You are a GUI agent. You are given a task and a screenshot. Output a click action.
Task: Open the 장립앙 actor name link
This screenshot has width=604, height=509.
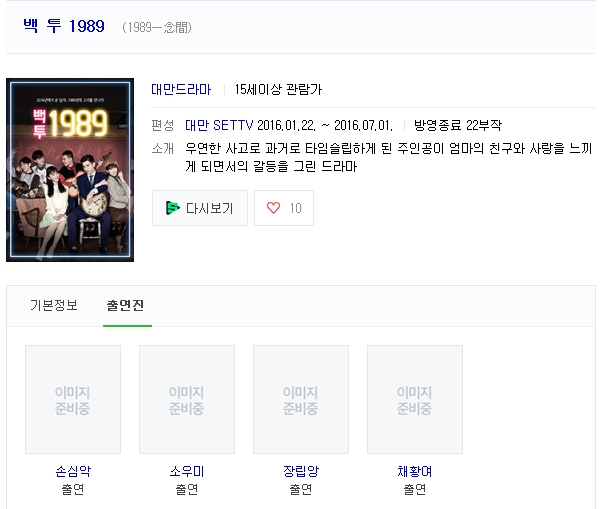click(x=301, y=471)
